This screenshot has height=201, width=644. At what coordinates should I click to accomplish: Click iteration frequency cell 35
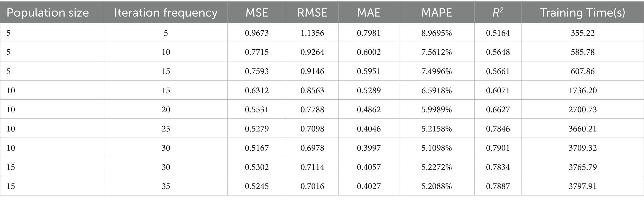(x=166, y=186)
